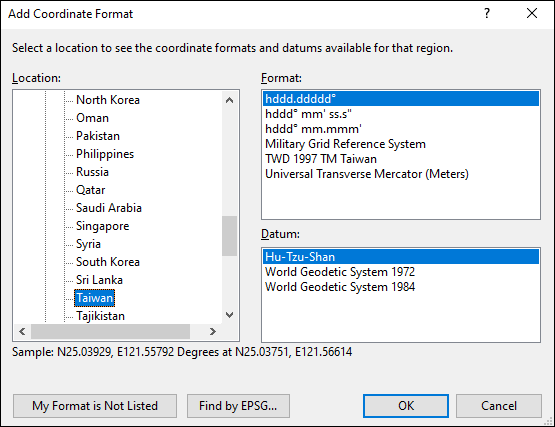Choose Syria from the location tree

pyautogui.click(x=88, y=244)
